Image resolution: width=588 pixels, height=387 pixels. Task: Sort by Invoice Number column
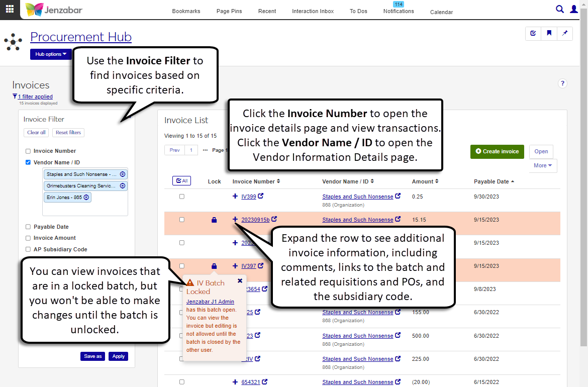coord(256,181)
